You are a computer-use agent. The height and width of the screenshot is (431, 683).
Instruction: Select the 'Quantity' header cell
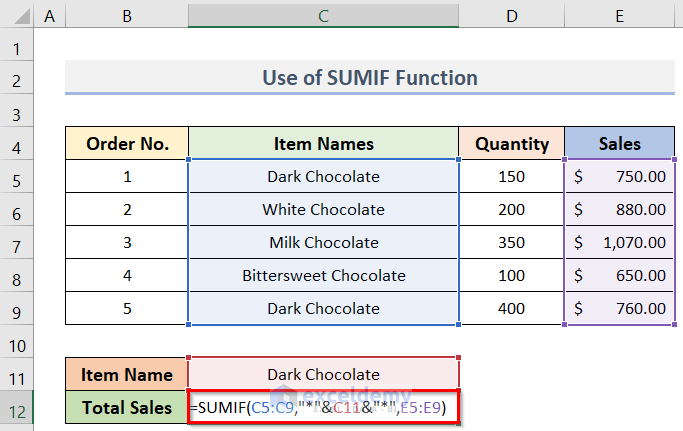point(512,143)
